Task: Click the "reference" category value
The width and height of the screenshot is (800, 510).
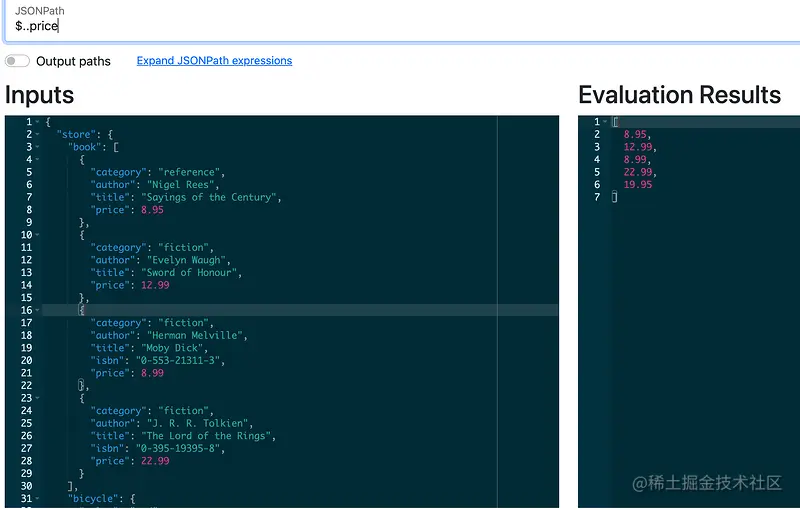Action: tap(191, 172)
